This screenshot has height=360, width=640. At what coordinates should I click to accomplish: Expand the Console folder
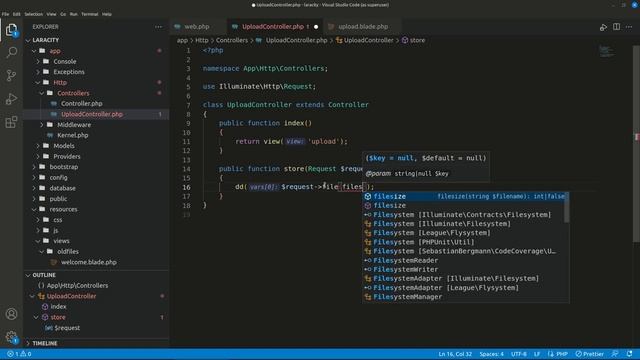38,62
